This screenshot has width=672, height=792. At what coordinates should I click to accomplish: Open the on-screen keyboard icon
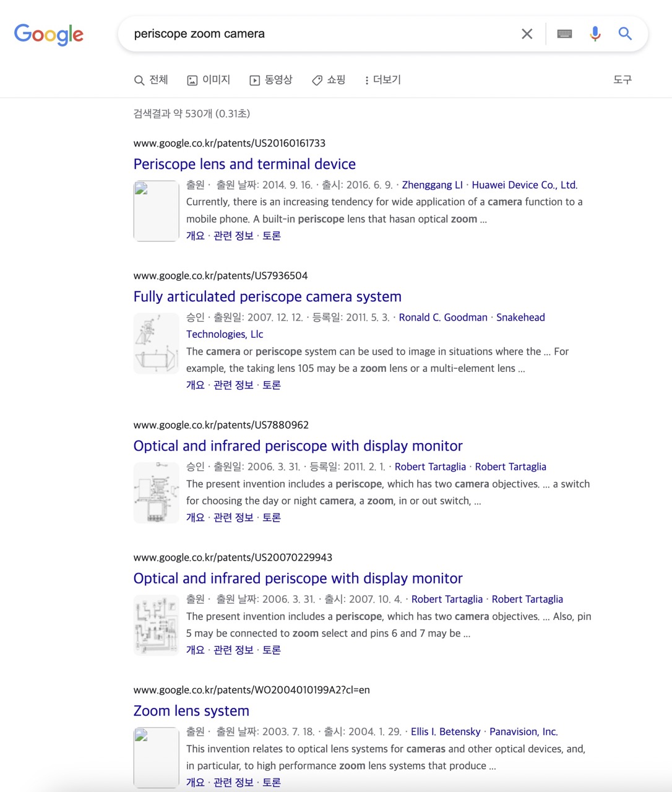click(x=564, y=34)
